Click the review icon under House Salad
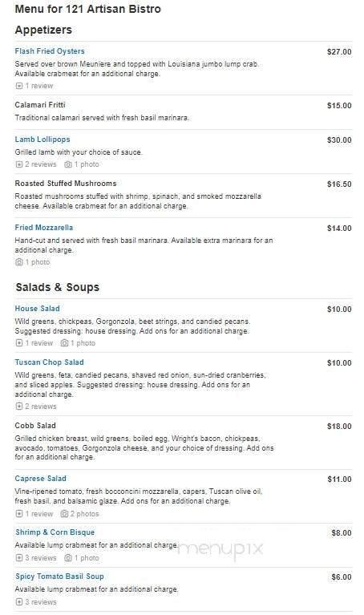The width and height of the screenshot is (364, 615). click(18, 343)
